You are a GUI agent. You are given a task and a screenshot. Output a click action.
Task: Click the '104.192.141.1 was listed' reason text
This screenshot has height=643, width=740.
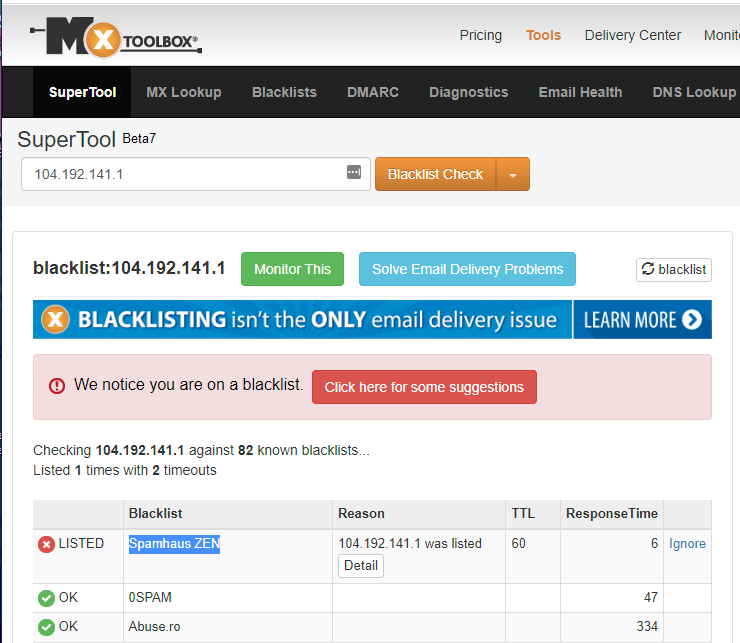(410, 544)
